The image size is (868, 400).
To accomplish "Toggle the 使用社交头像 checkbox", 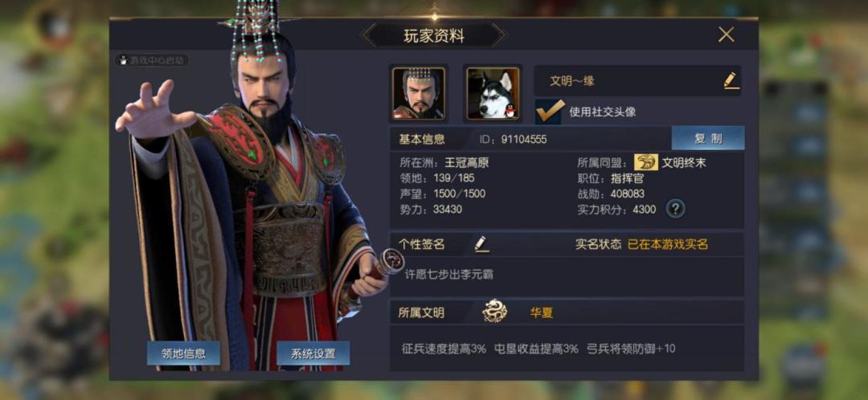I will point(550,111).
